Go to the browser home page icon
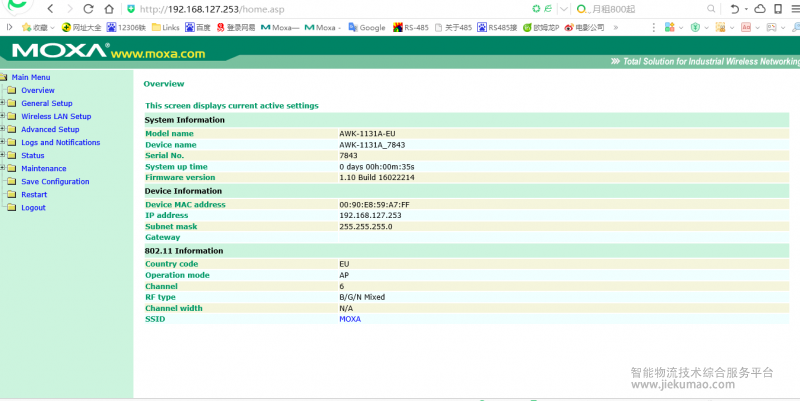Screen dimensions: 800x401 pos(109,9)
